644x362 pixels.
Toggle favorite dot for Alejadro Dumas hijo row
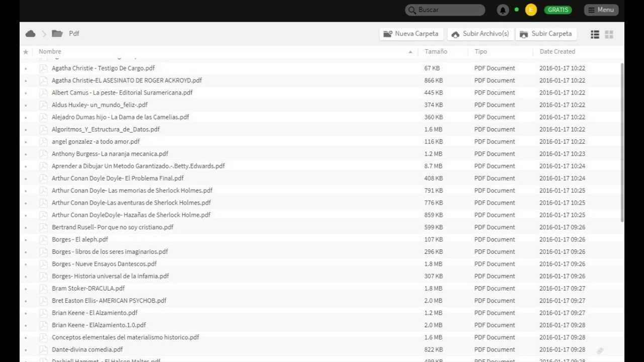click(26, 118)
